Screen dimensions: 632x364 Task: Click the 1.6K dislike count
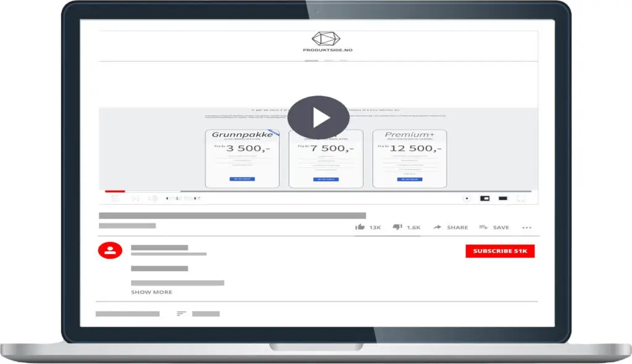coord(414,228)
